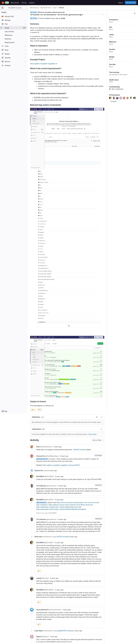This screenshot has height=644, width=138.
Task: Collapse the Linked items section
Action: tap(101, 429)
